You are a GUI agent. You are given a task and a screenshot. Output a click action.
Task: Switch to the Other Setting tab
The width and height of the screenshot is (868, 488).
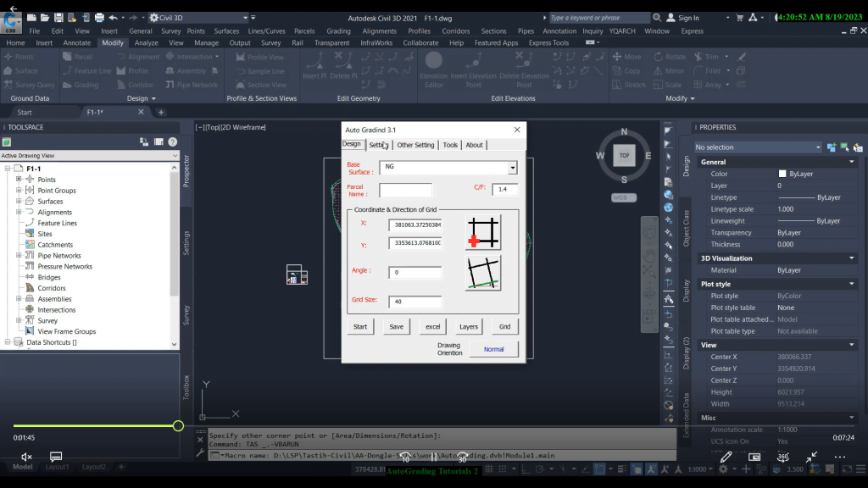415,145
